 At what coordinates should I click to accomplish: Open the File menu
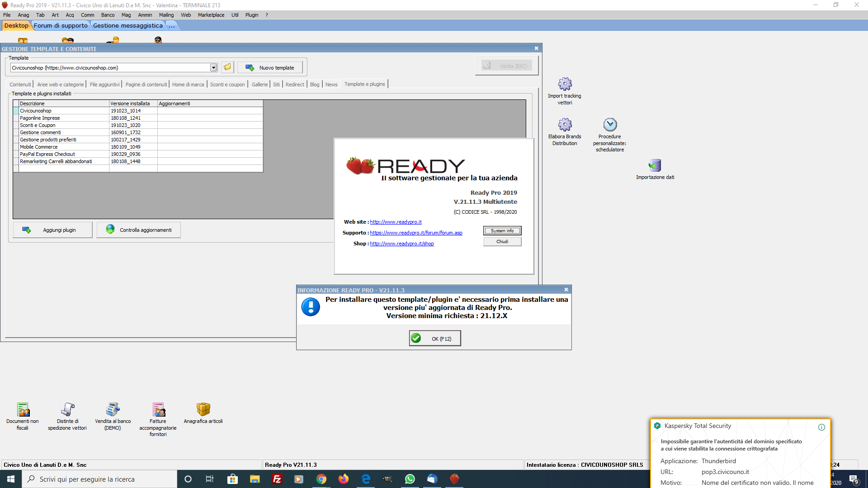[x=7, y=15]
